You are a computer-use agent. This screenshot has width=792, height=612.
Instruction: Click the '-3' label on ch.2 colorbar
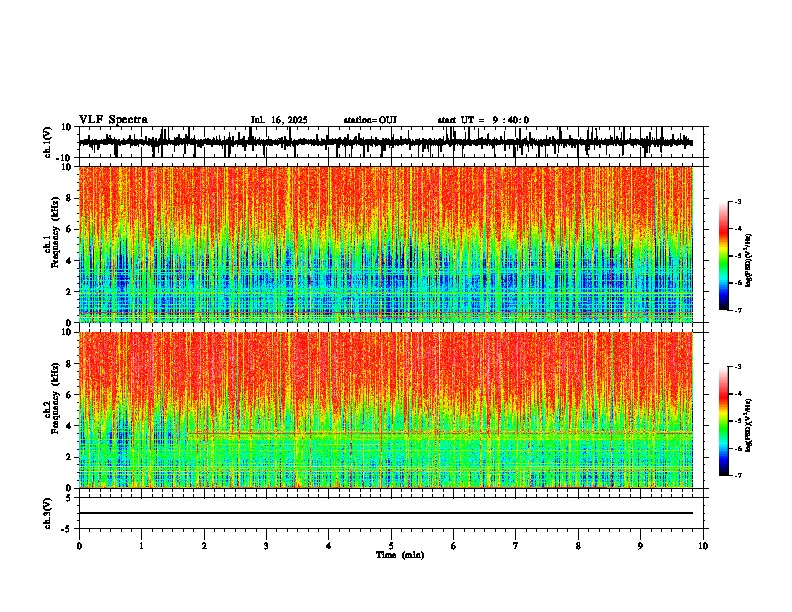[738, 367]
